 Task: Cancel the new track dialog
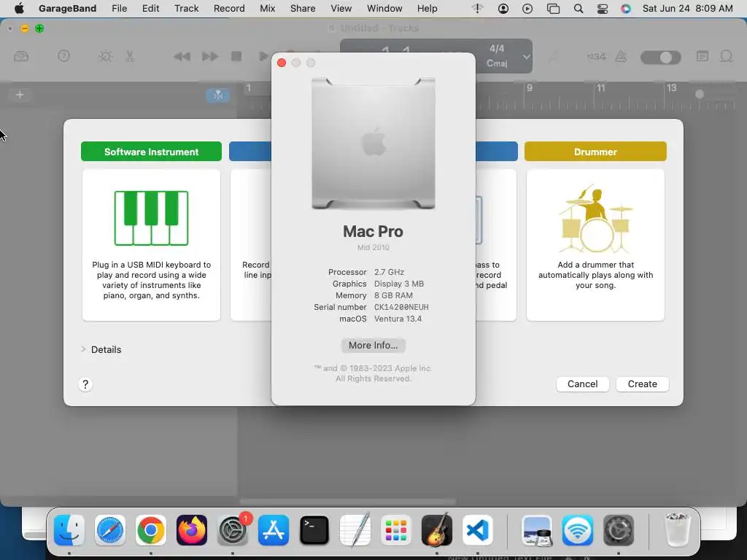coord(582,384)
